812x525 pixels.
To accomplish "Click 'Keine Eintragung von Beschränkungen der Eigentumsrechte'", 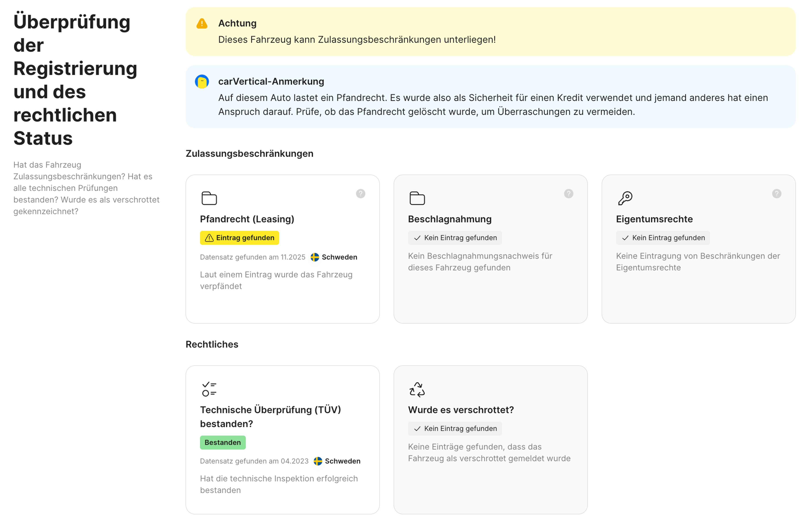I will coord(698,262).
